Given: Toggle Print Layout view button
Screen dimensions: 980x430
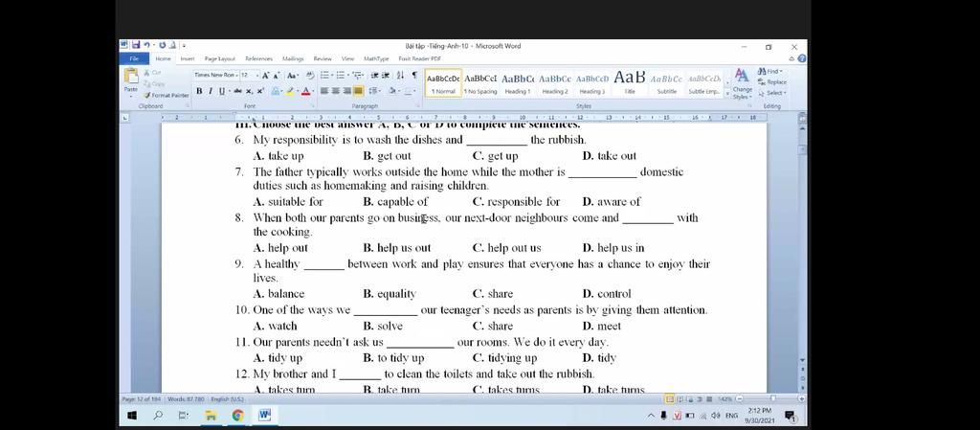Looking at the screenshot, I should click(x=669, y=398).
